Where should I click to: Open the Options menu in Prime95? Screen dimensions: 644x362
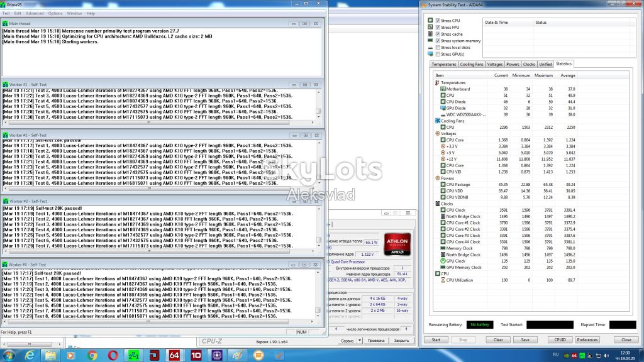(x=55, y=13)
